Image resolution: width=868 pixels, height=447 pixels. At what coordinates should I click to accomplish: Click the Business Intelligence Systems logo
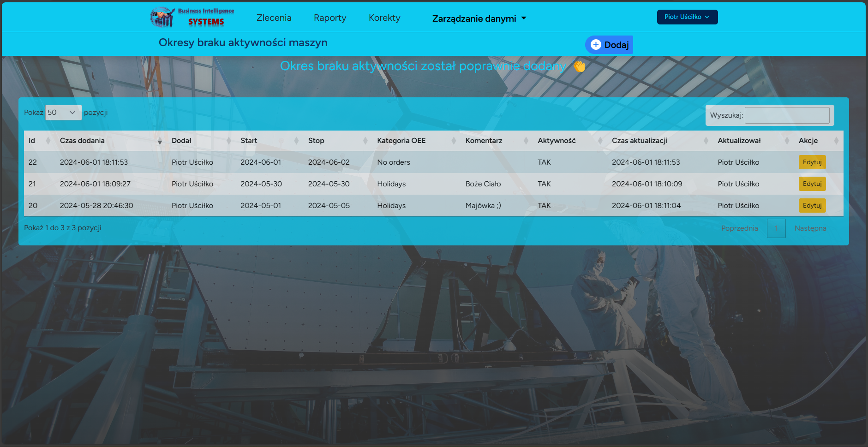tap(192, 18)
